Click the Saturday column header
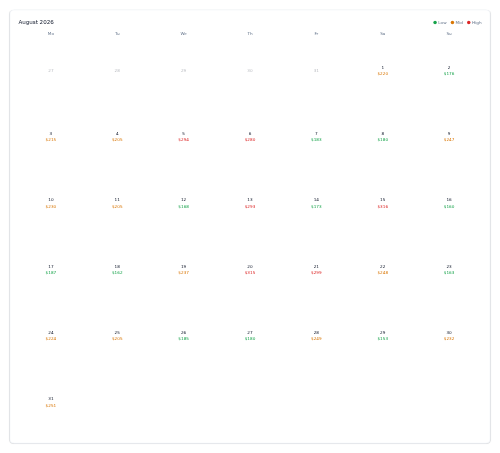 383,34
